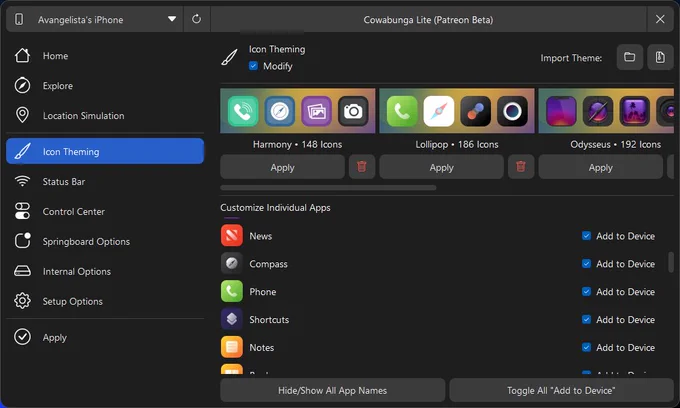
Task: Click the wifi Status Bar icon
Action: tap(22, 181)
